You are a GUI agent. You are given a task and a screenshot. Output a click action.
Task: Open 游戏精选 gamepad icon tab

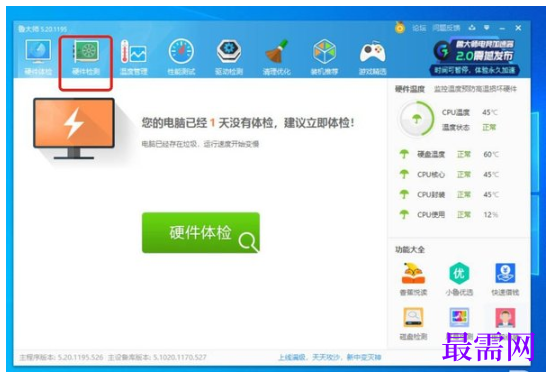(x=372, y=58)
